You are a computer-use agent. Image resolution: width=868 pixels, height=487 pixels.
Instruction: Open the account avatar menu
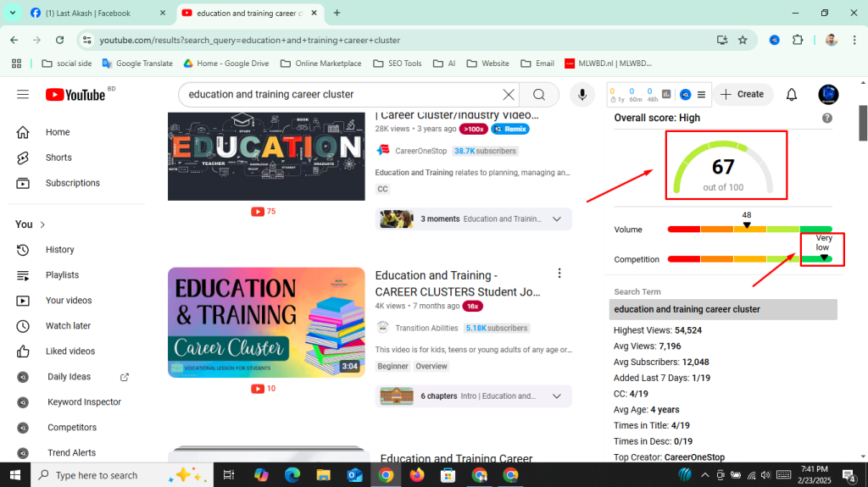[x=828, y=95]
